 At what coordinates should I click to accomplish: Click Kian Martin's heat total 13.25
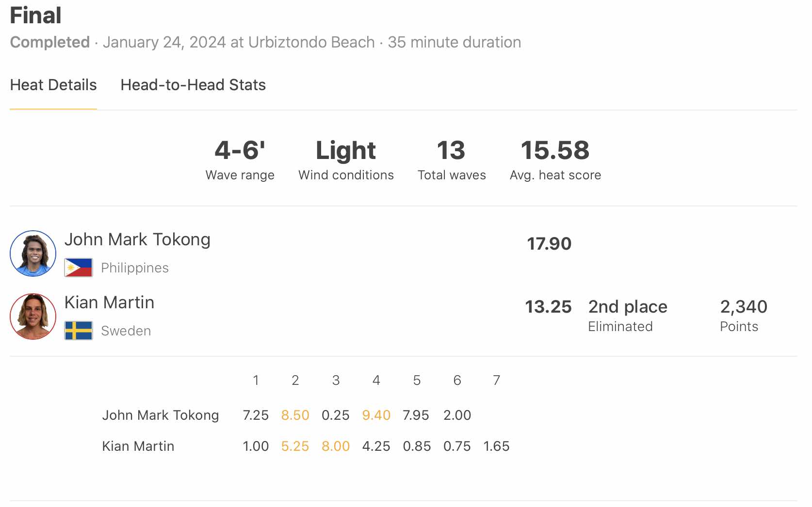(548, 307)
